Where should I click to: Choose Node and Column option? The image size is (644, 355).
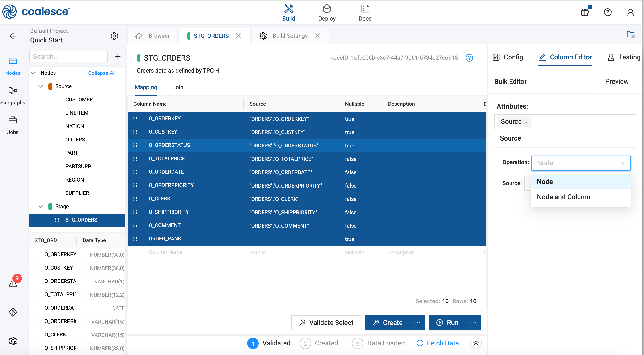pos(580,197)
